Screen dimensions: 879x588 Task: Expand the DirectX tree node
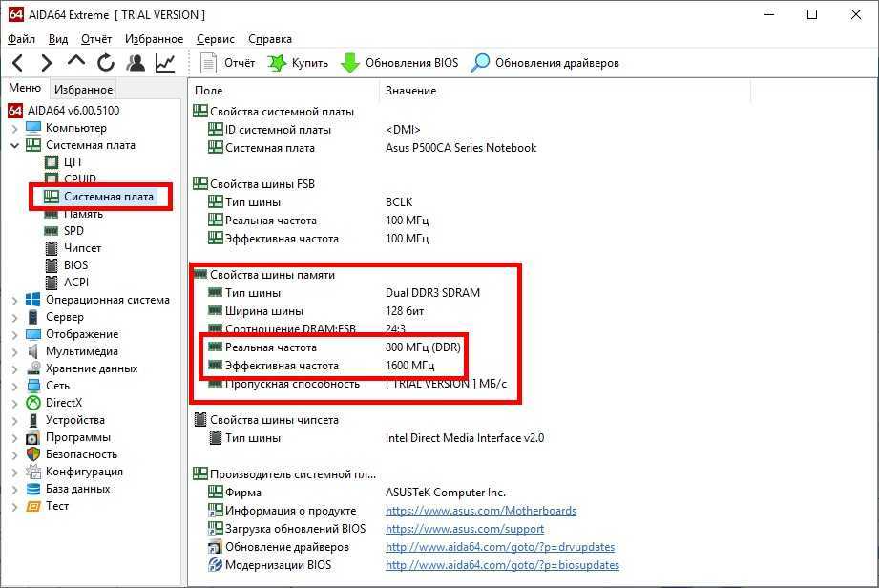click(x=14, y=404)
